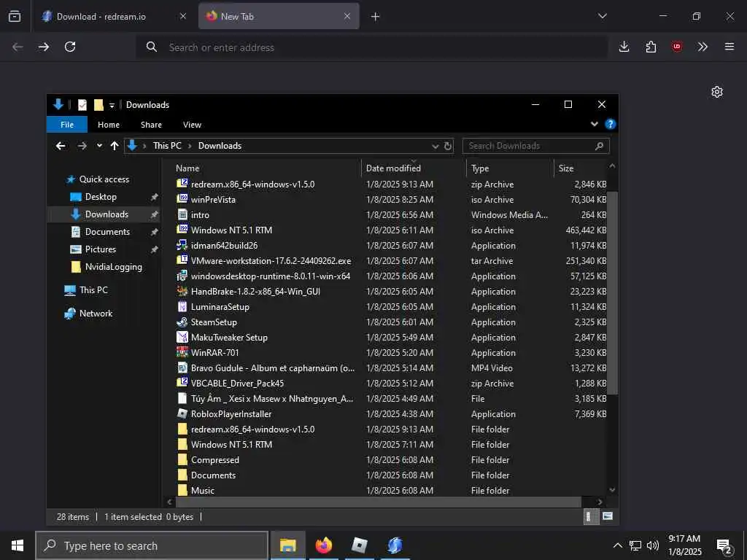Screen dimensions: 747x560
Task: Select Documents in Quick access
Action: (x=107, y=232)
